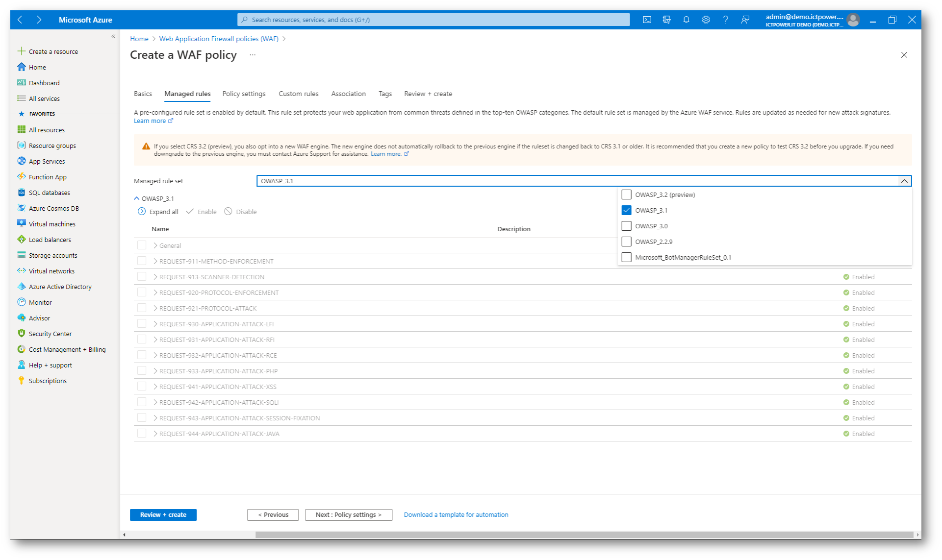Click the horizontal scrollbar at bottom
Image resolution: width=942 pixels, height=560 pixels.
tap(584, 535)
